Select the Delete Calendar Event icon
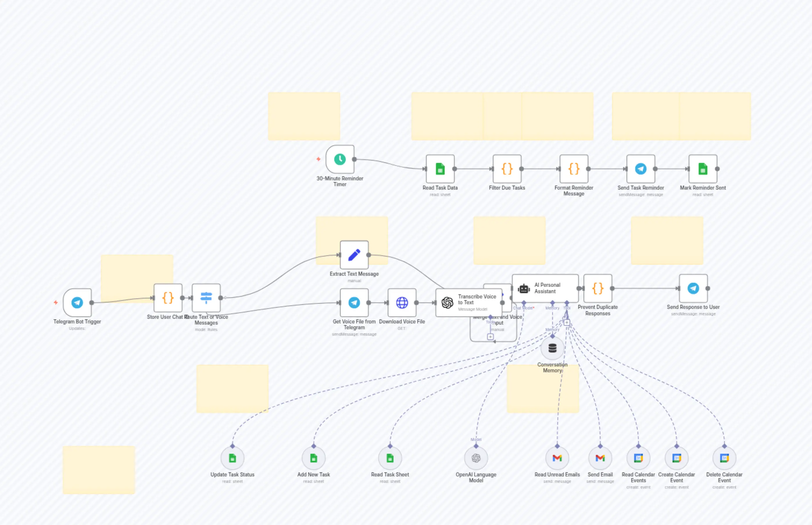The width and height of the screenshot is (812, 525). pos(725,458)
